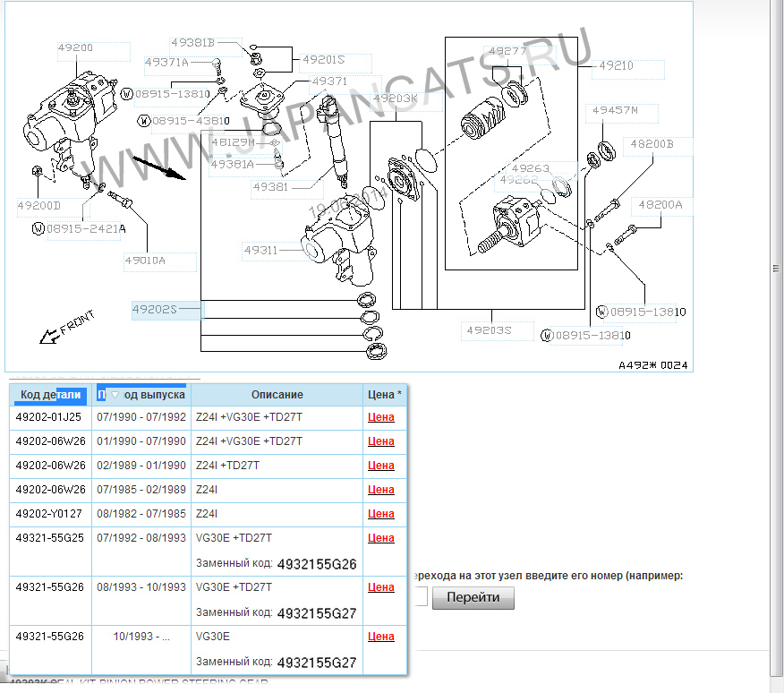
Task: Select part code 49202-01J25 in the table
Action: pos(48,417)
